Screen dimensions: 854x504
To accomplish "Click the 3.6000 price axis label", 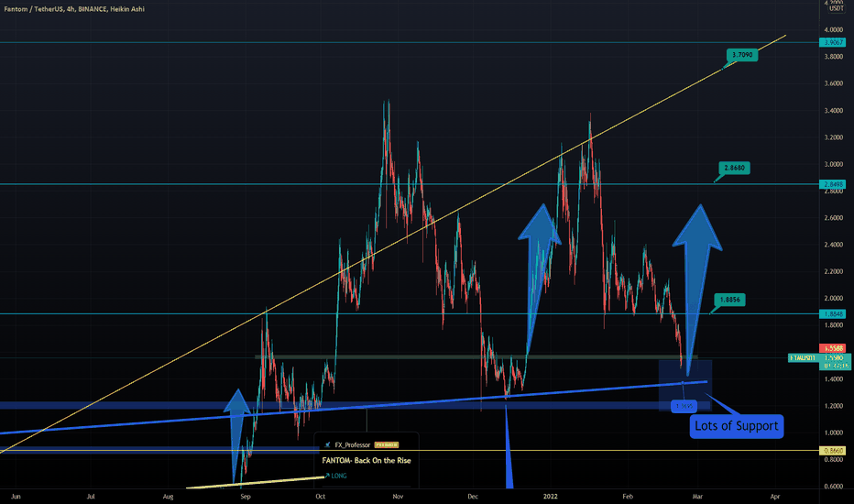I will tap(833, 83).
